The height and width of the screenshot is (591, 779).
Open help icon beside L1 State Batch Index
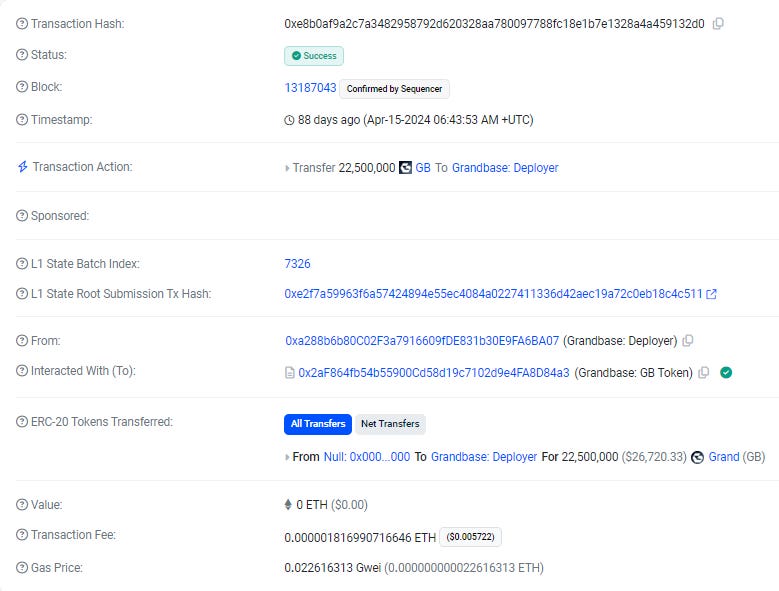coord(22,264)
